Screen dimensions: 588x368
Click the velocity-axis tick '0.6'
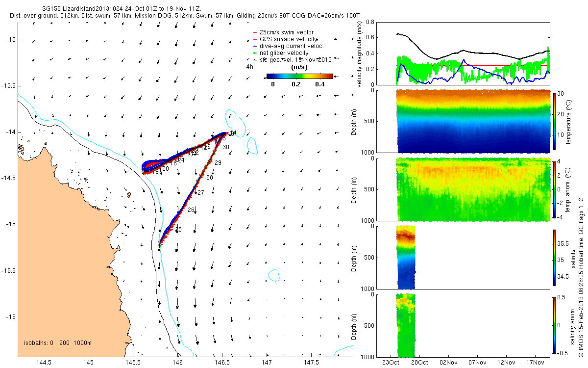tap(370, 38)
